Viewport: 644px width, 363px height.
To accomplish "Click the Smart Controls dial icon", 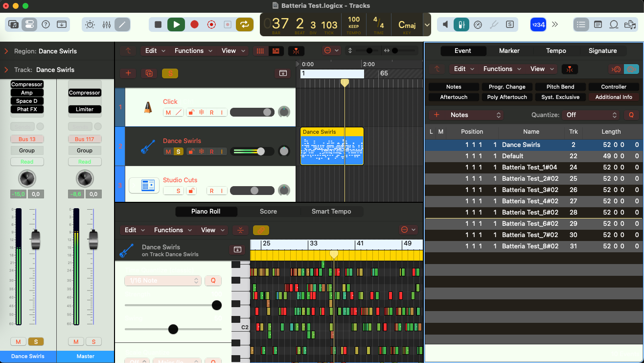I will [x=90, y=24].
